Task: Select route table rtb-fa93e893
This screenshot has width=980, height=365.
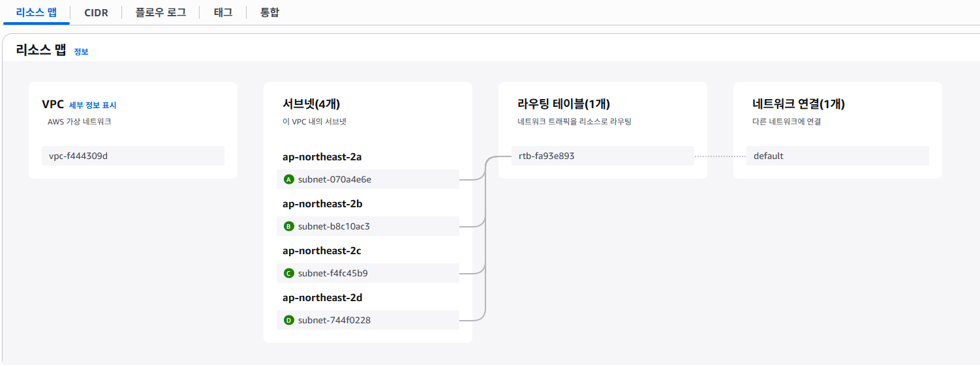Action: pos(603,156)
